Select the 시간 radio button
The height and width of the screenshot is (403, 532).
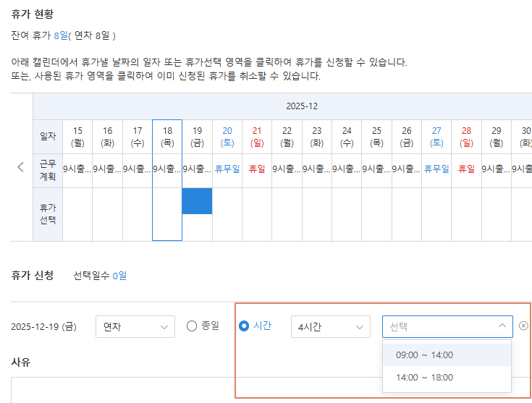[244, 326]
